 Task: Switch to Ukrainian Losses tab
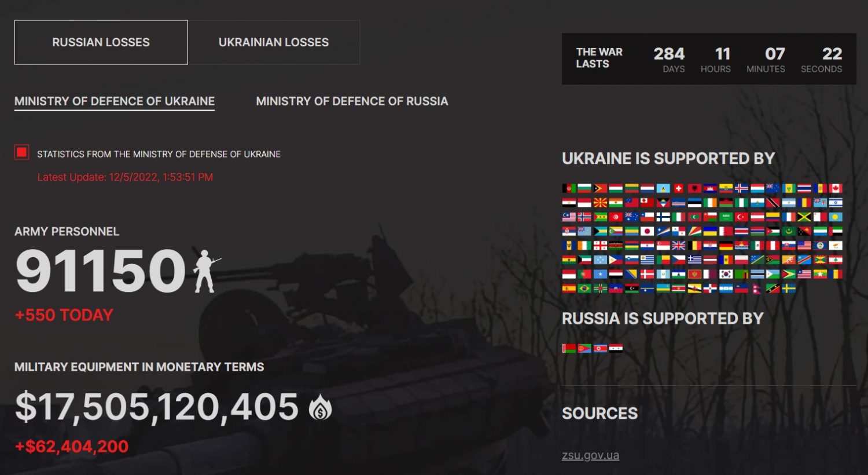point(274,42)
